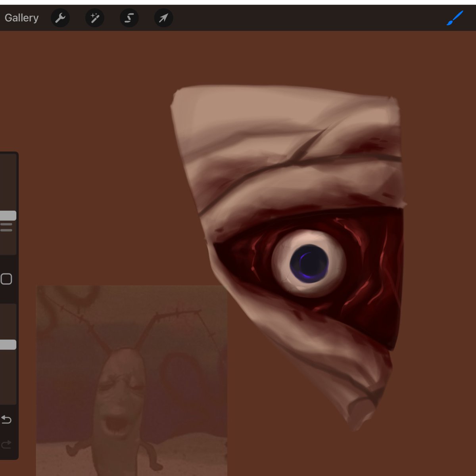
Task: Click the brush opacity slider handle
Action: tap(8, 345)
